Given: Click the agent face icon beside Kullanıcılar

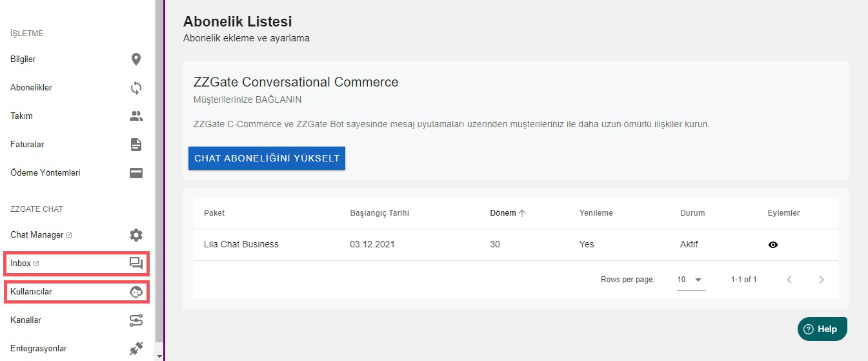Looking at the screenshot, I should 136,292.
